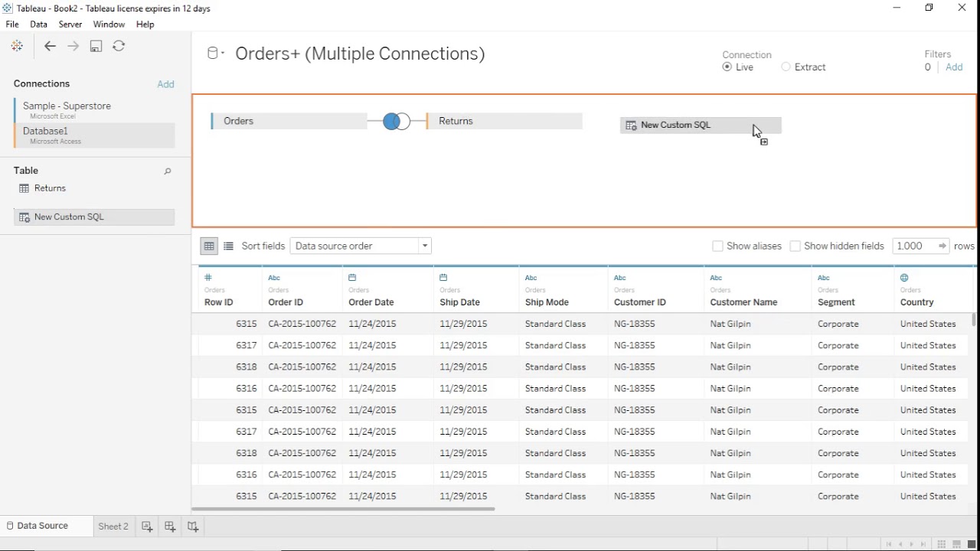Show the sheet sorter view icon
The width and height of the screenshot is (980, 551).
click(x=942, y=544)
